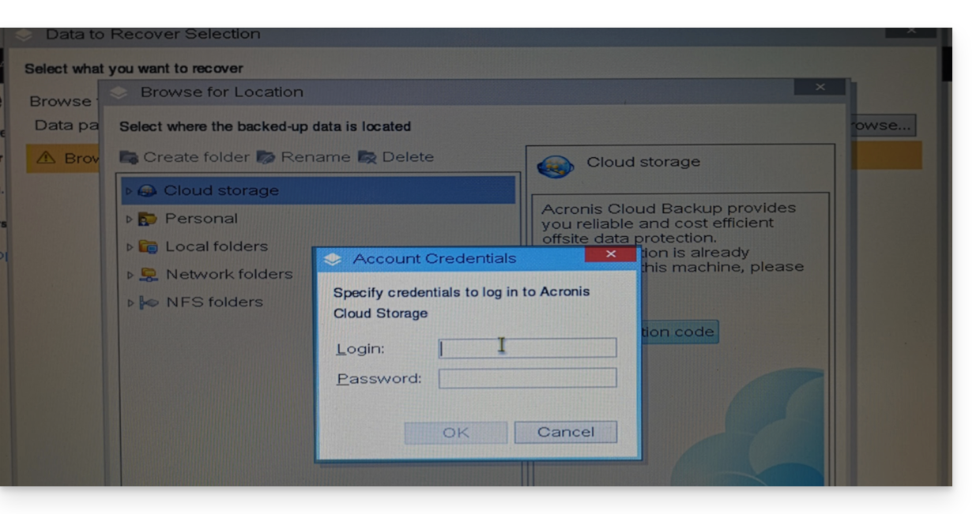The image size is (980, 514).
Task: Click the Rename toolbar icon
Action: (x=266, y=157)
